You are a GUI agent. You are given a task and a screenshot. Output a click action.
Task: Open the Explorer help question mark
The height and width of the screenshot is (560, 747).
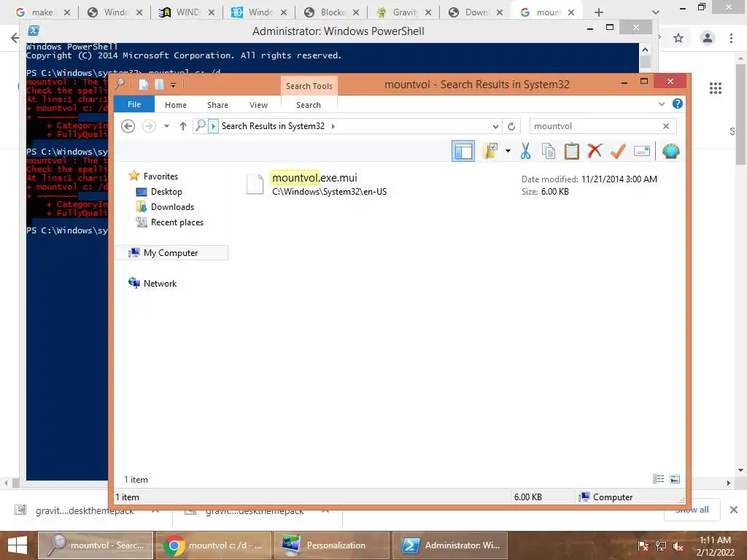(677, 104)
